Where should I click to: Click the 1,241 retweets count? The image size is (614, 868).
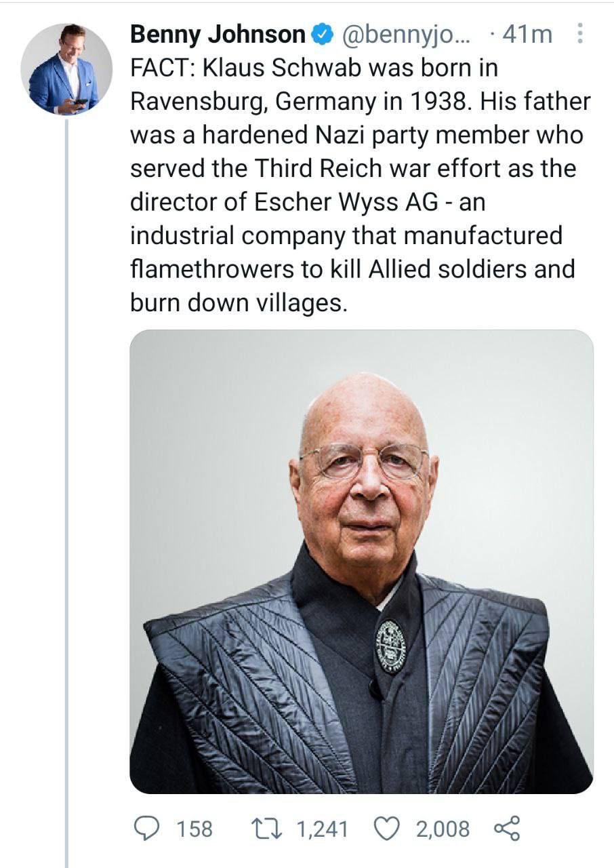pyautogui.click(x=323, y=829)
